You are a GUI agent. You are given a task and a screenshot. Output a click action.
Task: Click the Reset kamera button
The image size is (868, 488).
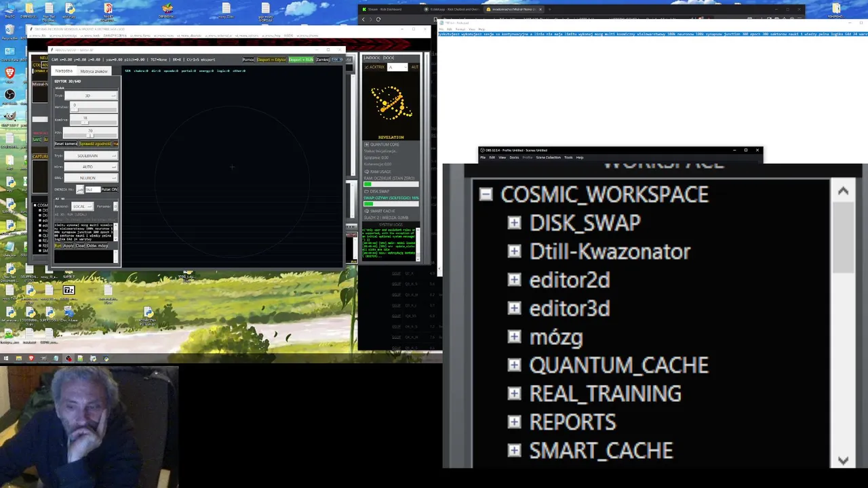pos(66,144)
